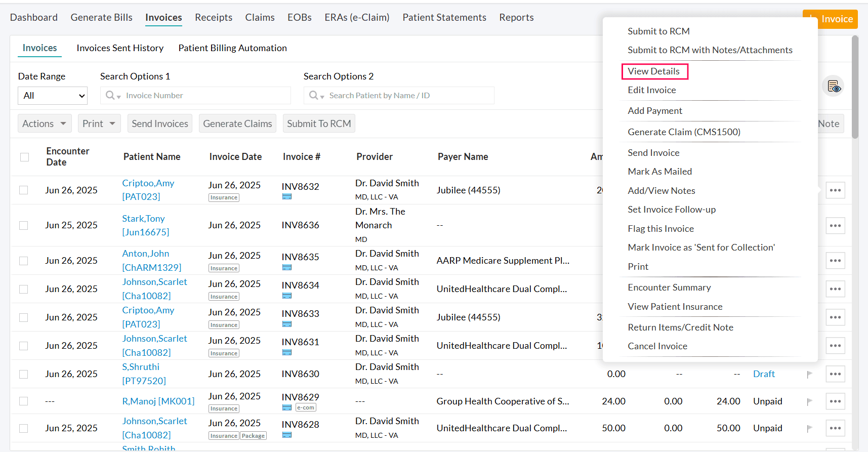Click into the Invoice Number search field
This screenshot has width=868, height=452.
tap(195, 96)
